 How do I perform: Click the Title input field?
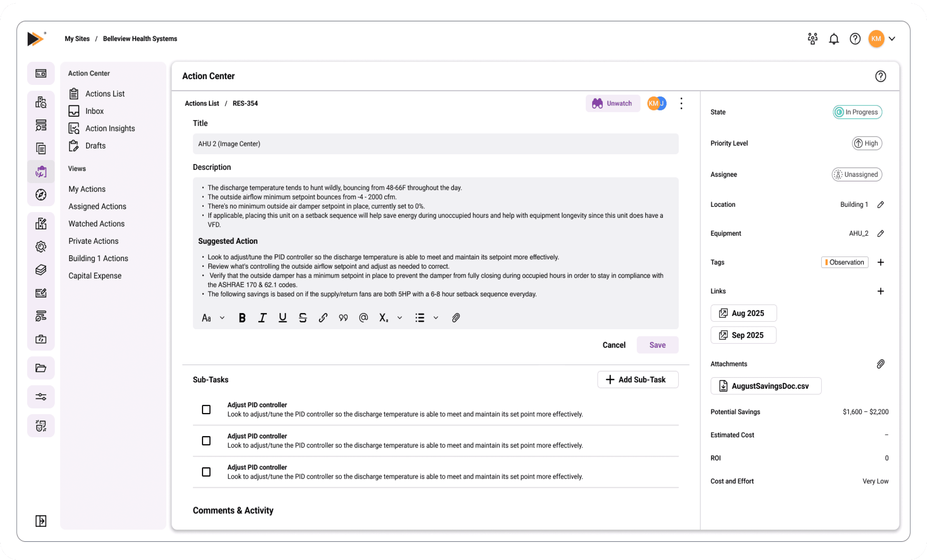pos(435,144)
